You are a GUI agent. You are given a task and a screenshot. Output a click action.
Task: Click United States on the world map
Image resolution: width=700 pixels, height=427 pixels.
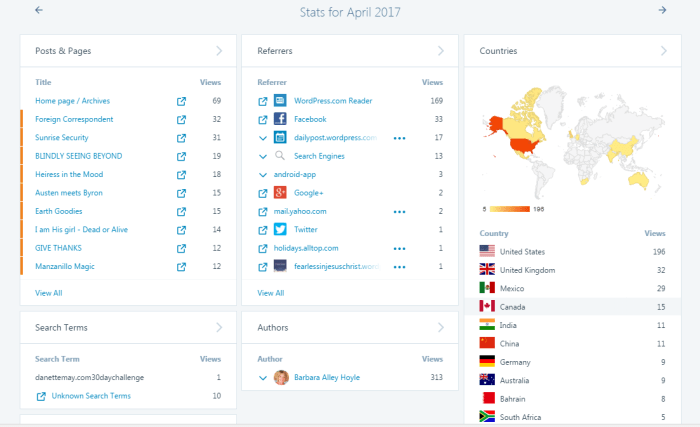point(526,145)
